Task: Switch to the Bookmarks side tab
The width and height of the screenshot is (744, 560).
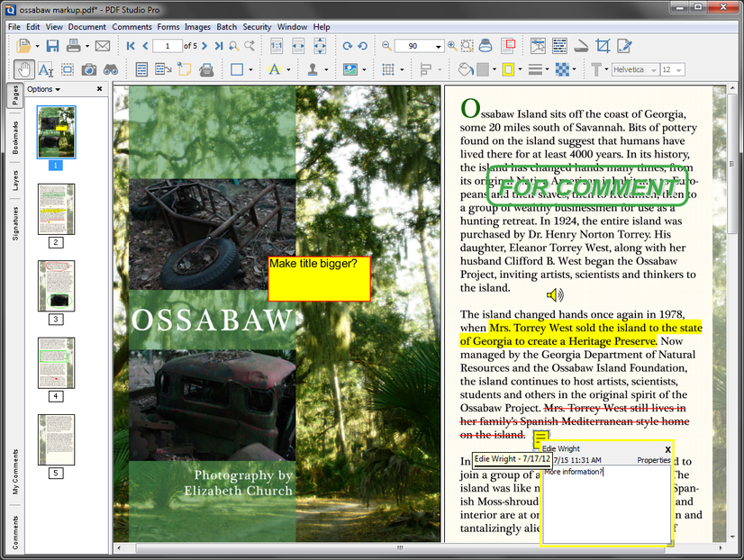Action: point(15,138)
